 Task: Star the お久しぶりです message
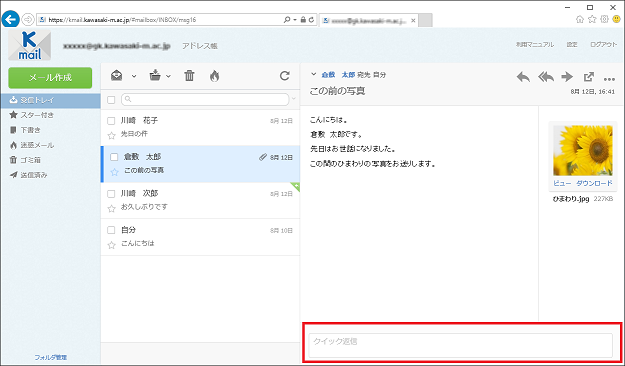pos(112,209)
